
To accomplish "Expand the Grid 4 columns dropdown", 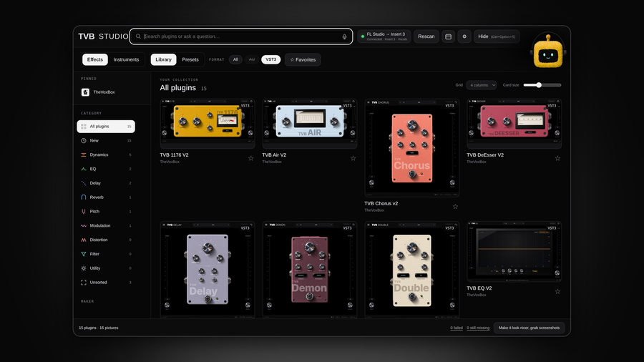I will pos(482,85).
